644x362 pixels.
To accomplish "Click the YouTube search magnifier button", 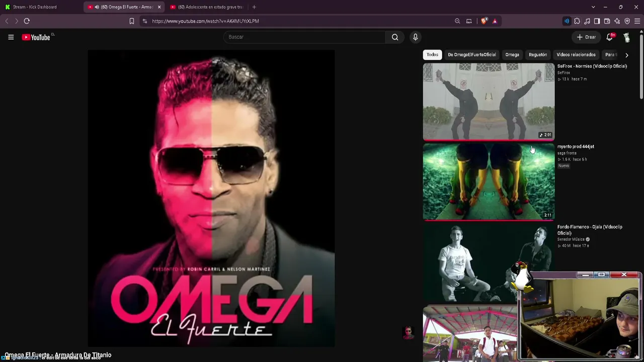I will point(395,37).
